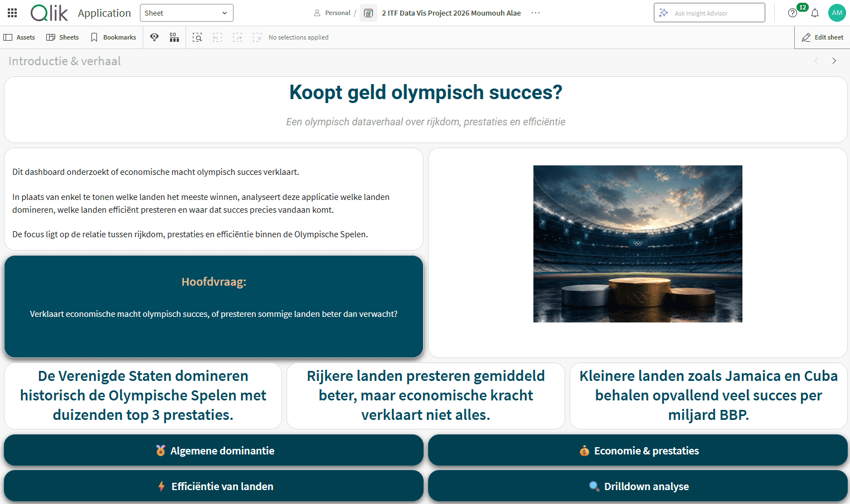This screenshot has height=504, width=850.
Task: Open the selections tool grid icon
Action: [x=174, y=37]
